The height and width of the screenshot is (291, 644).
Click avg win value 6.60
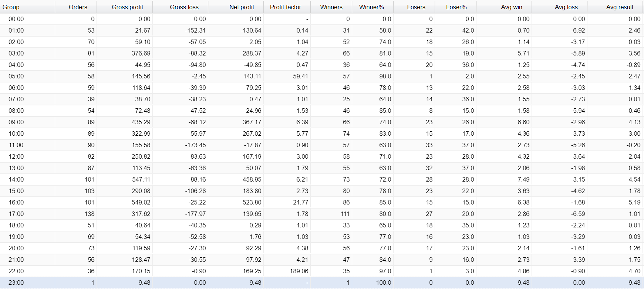pyautogui.click(x=523, y=122)
